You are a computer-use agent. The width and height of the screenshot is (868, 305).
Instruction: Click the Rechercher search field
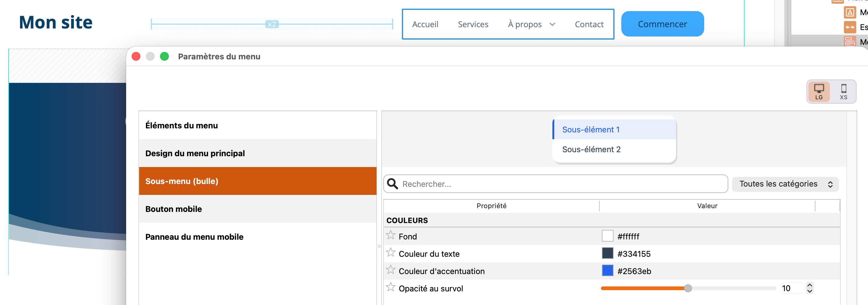coord(556,184)
